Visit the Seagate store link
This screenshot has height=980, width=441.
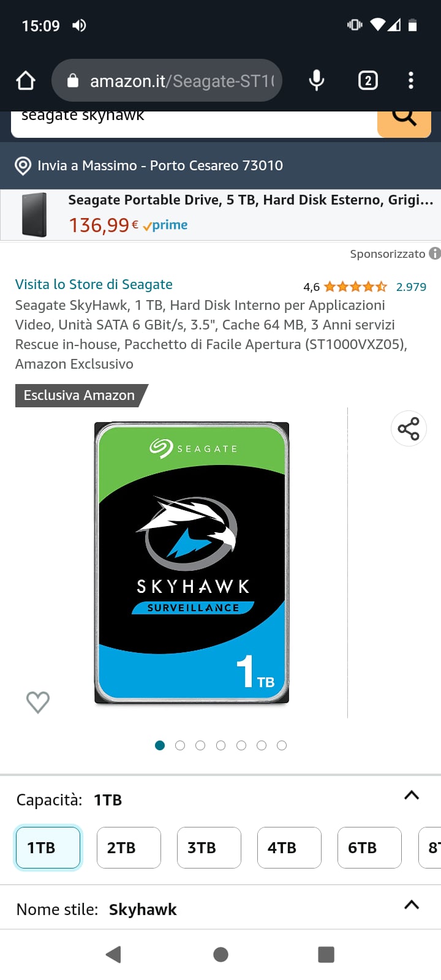(94, 284)
